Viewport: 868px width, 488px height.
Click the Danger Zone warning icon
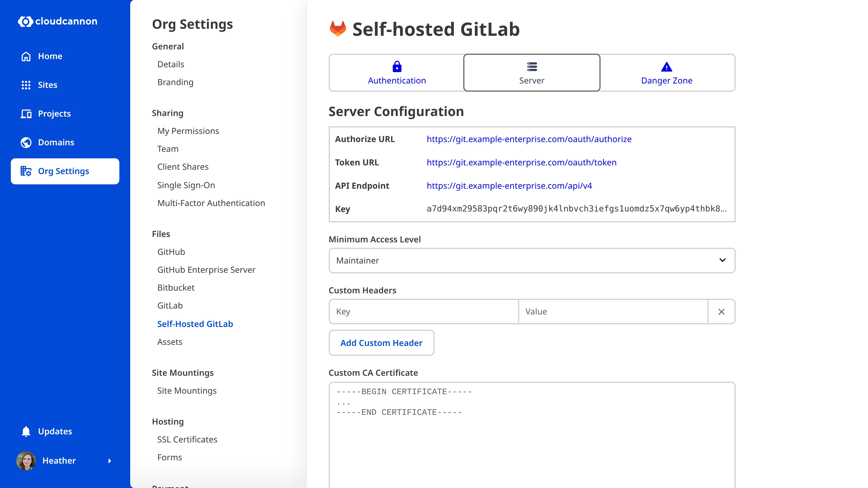pyautogui.click(x=666, y=67)
